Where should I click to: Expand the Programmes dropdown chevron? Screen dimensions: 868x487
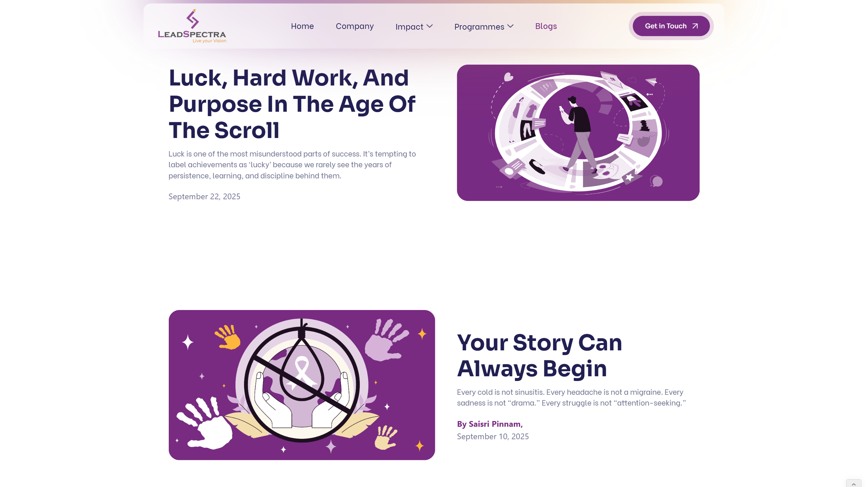(511, 26)
